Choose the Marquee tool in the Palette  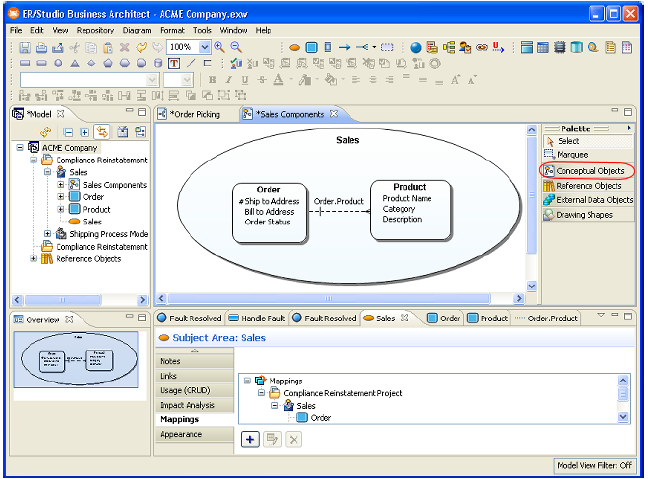pos(588,155)
